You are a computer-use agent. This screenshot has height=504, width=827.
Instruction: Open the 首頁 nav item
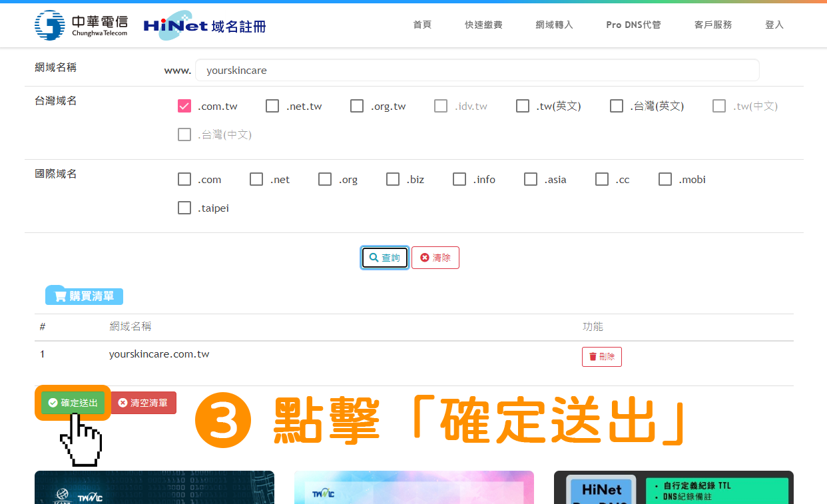(422, 25)
